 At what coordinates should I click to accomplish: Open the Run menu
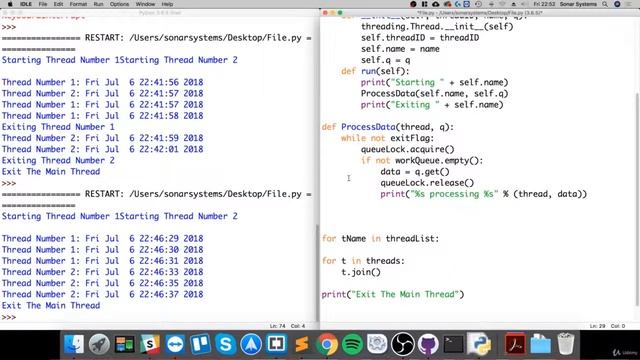click(98, 4)
